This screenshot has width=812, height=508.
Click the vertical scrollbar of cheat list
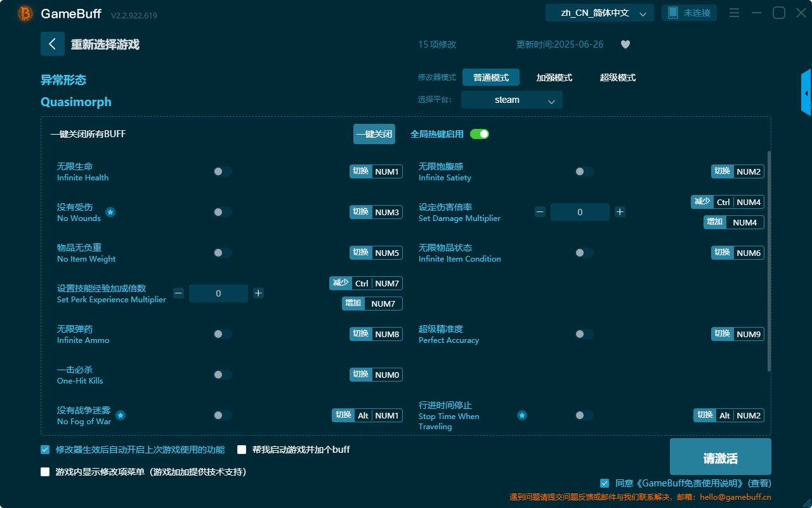pyautogui.click(x=769, y=261)
